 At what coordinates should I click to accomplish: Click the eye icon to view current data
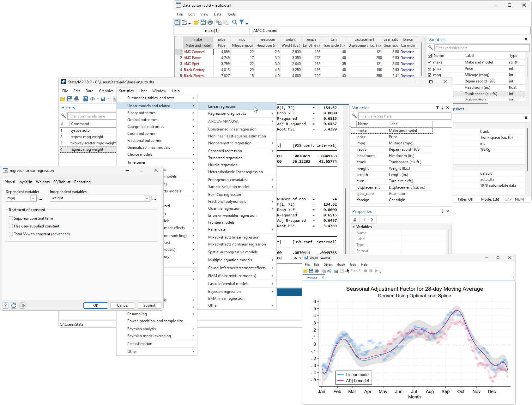coord(93,99)
